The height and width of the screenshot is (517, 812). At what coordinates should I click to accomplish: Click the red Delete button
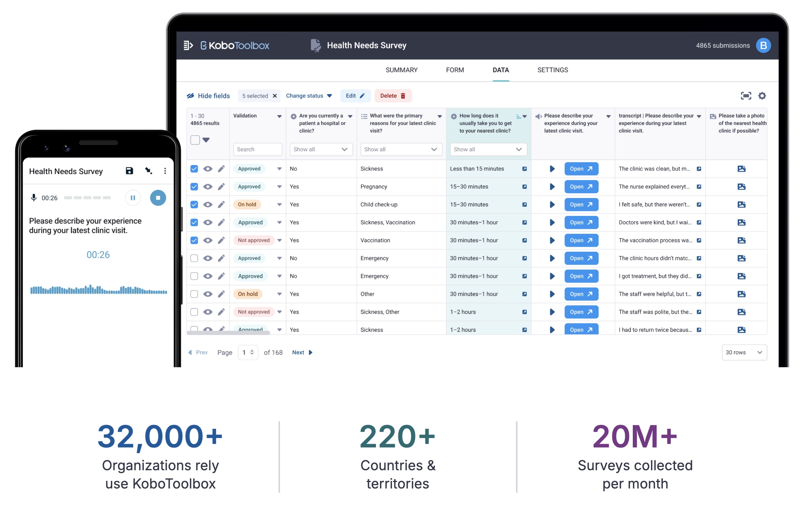click(x=393, y=96)
